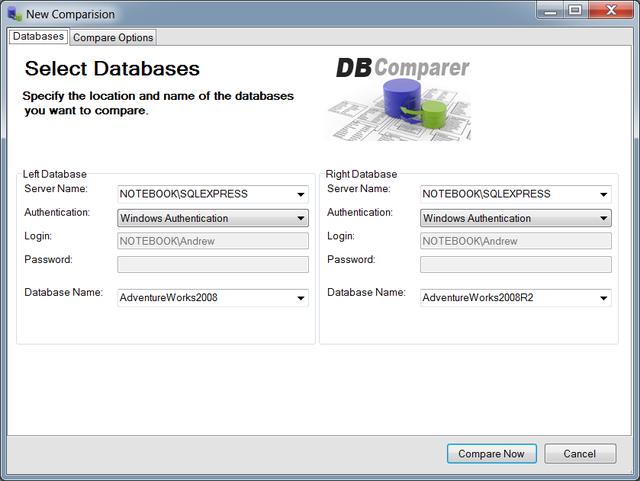Viewport: 640px width, 481px height.
Task: Click Left Database Login field
Action: [213, 241]
